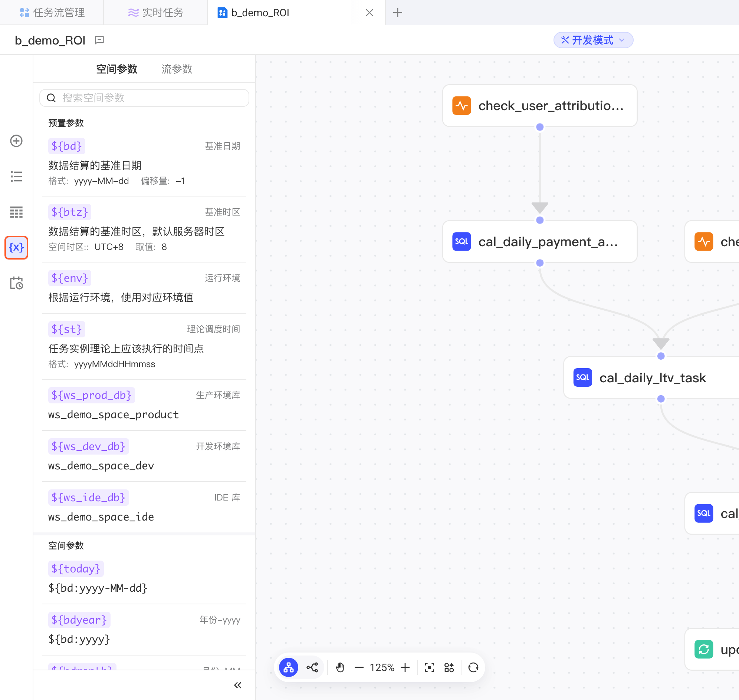Click the search magnifier icon
Image resolution: width=739 pixels, height=700 pixels.
51,98
